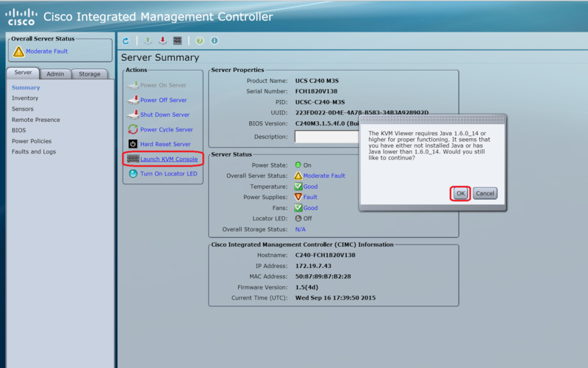Screen dimensions: 588x368
Task: Open Sensors in the navigation
Action: click(x=23, y=109)
